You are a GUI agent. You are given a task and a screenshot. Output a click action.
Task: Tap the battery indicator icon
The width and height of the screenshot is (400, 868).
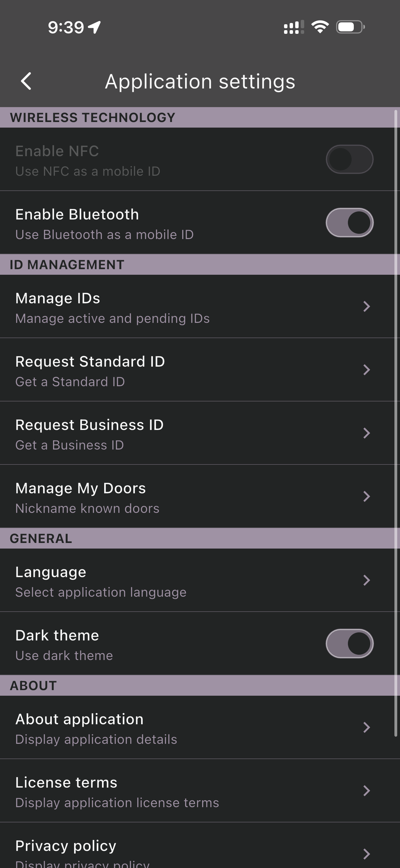pyautogui.click(x=350, y=27)
